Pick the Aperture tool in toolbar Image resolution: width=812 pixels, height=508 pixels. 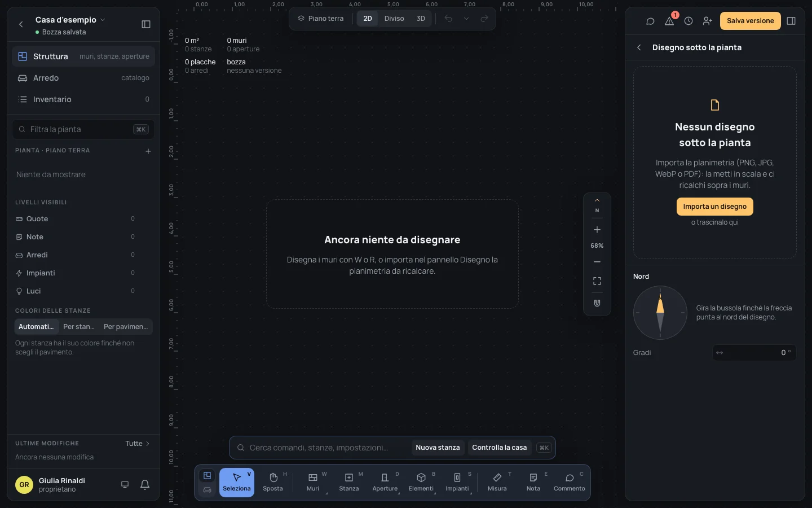[385, 483]
